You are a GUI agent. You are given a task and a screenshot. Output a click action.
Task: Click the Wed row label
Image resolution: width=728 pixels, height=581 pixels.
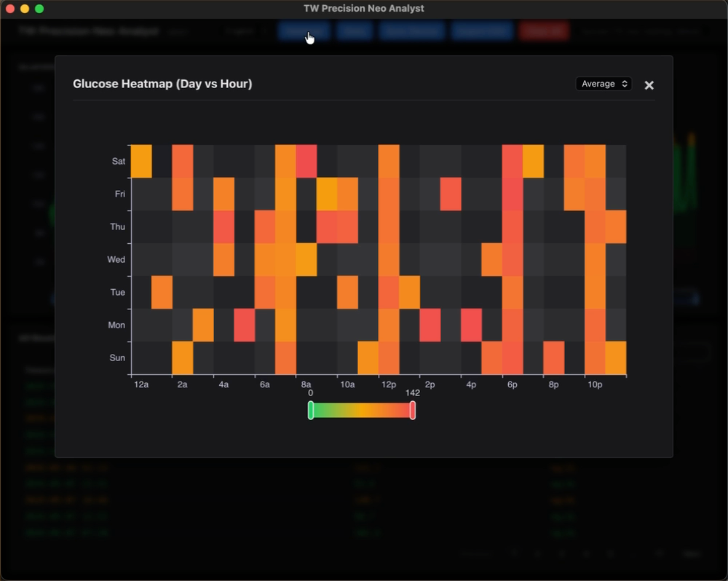pyautogui.click(x=116, y=260)
